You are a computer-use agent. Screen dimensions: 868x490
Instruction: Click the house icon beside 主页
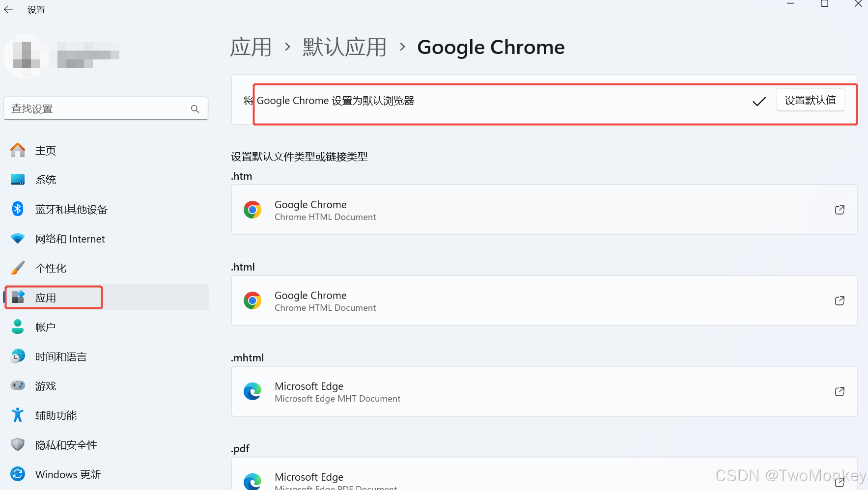tap(18, 150)
